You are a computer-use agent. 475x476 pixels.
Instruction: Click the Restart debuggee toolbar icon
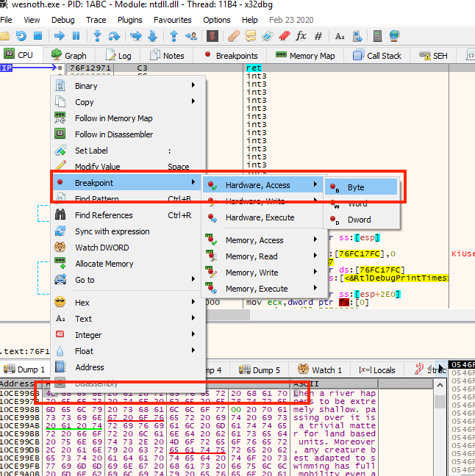tap(21, 36)
